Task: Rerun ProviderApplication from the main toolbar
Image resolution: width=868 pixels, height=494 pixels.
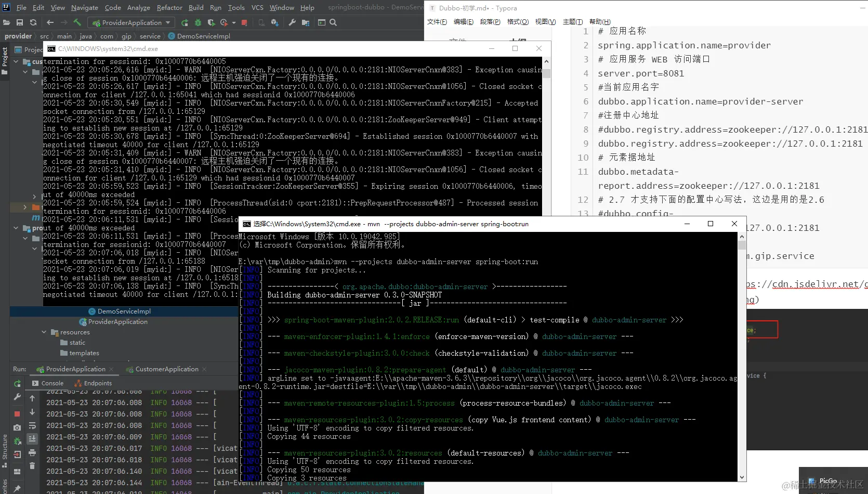Action: pyautogui.click(x=185, y=22)
